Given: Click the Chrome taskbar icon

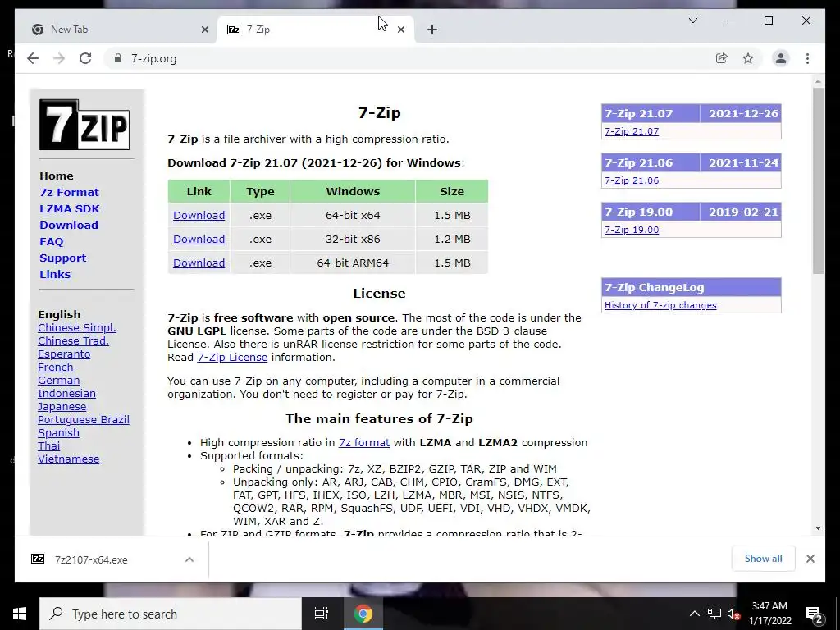Looking at the screenshot, I should 363,614.
